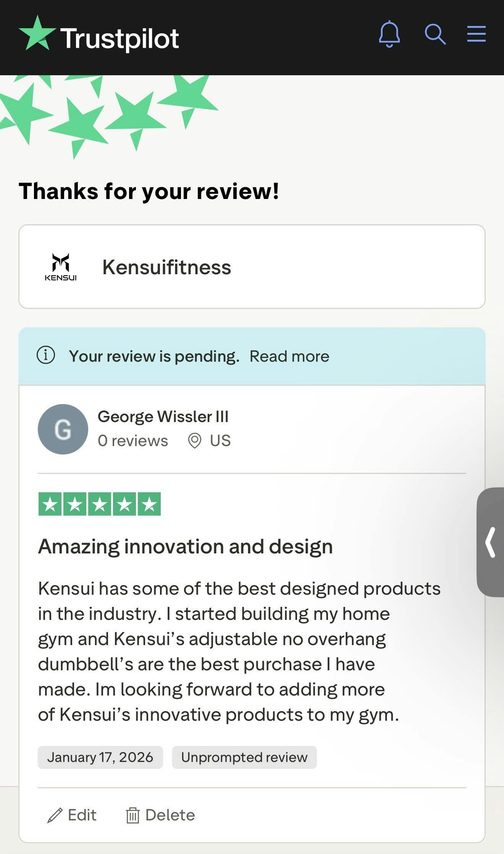Click the pending review info icon

pos(46,355)
